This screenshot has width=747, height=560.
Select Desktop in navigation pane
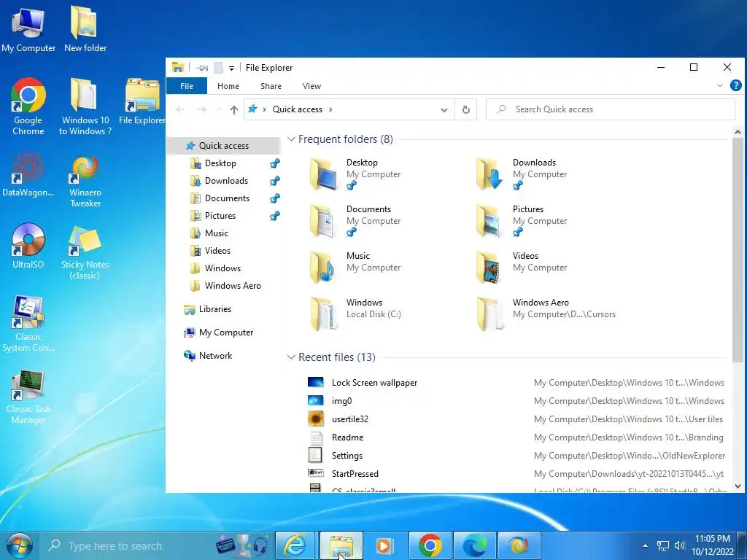click(220, 163)
